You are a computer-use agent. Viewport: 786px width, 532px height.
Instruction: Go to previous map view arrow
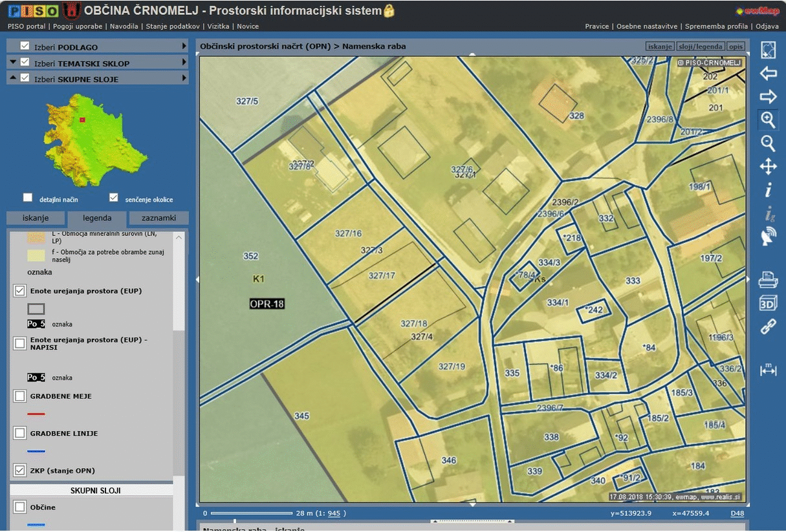coord(768,74)
